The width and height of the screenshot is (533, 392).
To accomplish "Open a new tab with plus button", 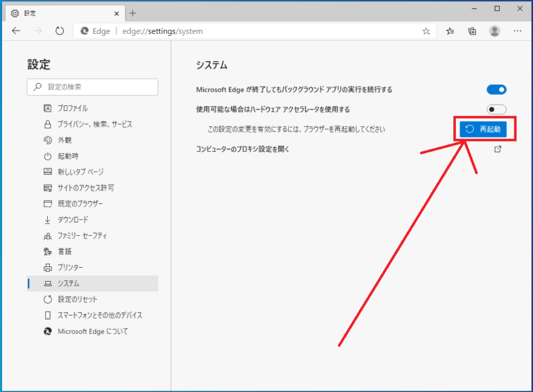I will (x=133, y=13).
